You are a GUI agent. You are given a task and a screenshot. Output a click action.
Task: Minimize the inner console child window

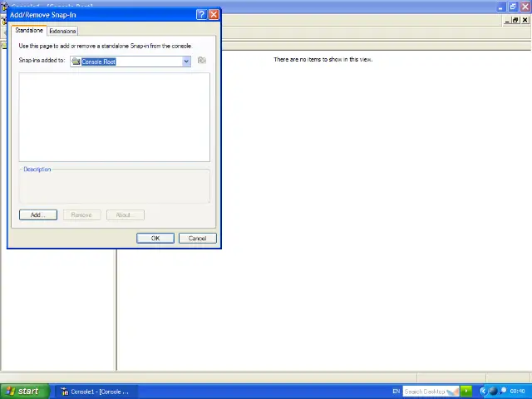click(505, 20)
